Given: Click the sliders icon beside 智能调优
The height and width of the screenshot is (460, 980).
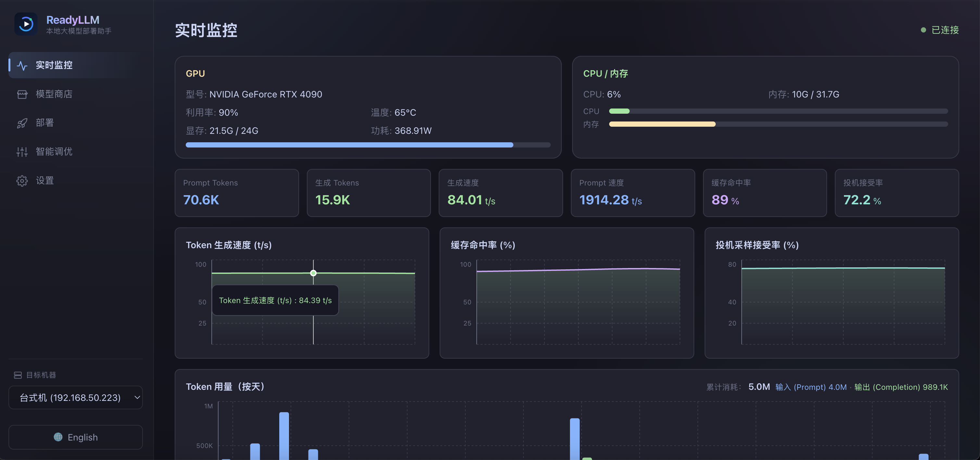Looking at the screenshot, I should pyautogui.click(x=22, y=152).
